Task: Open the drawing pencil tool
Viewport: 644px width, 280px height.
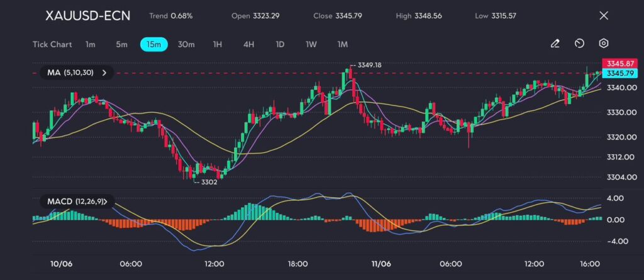Action: pyautogui.click(x=555, y=44)
